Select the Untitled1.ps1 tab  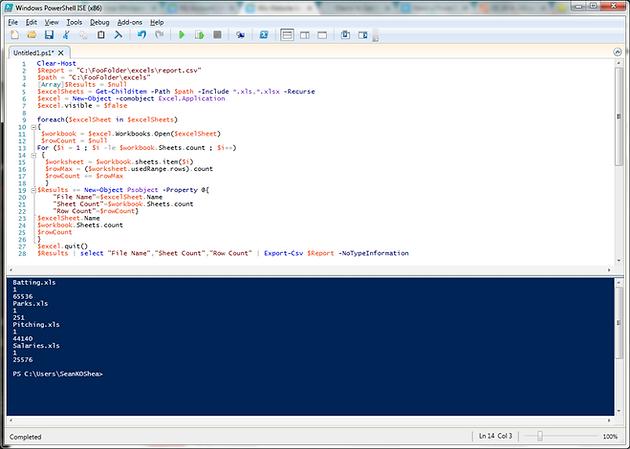[x=34, y=53]
